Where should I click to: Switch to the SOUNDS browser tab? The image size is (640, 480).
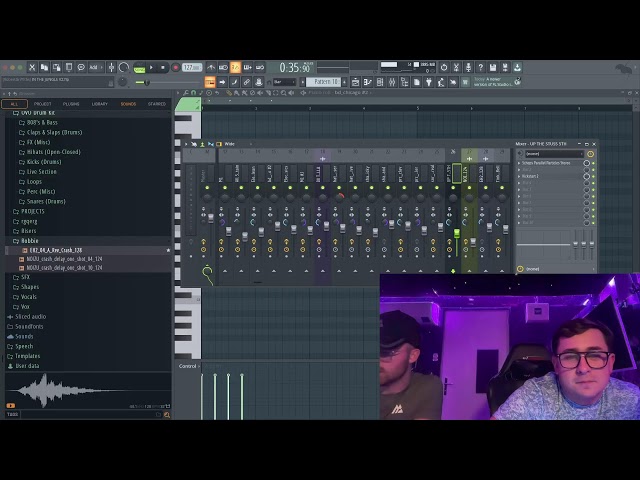tap(128, 104)
